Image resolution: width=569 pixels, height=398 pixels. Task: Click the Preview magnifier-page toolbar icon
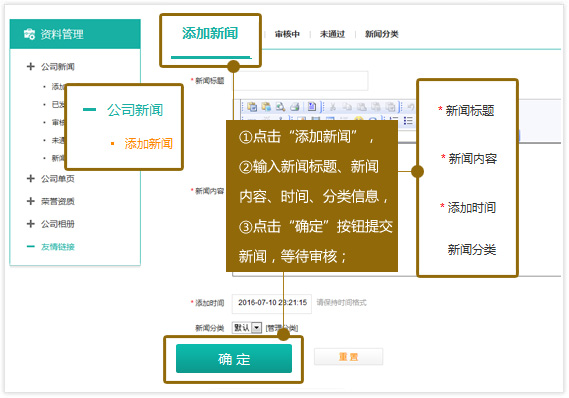pos(280,107)
